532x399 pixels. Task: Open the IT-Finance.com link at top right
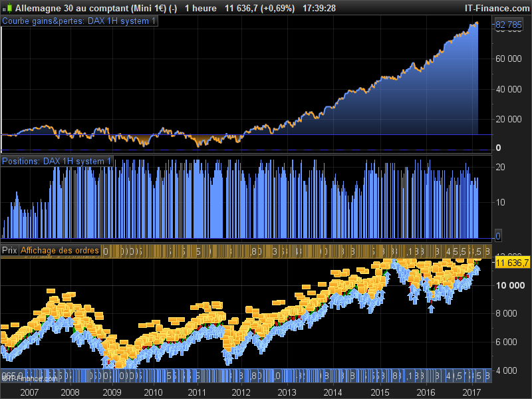point(497,8)
